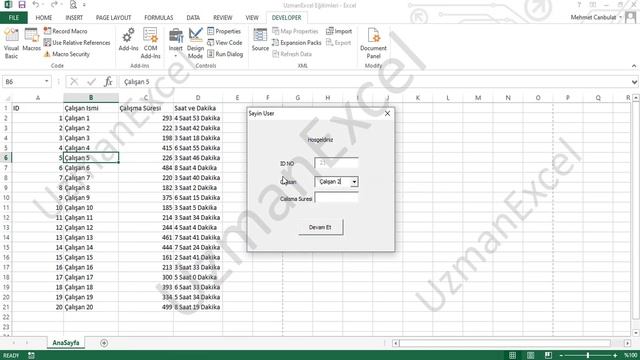Viewport: 640px width, 360px height.
Task: Click the horizontal scrollbar
Action: 504,343
